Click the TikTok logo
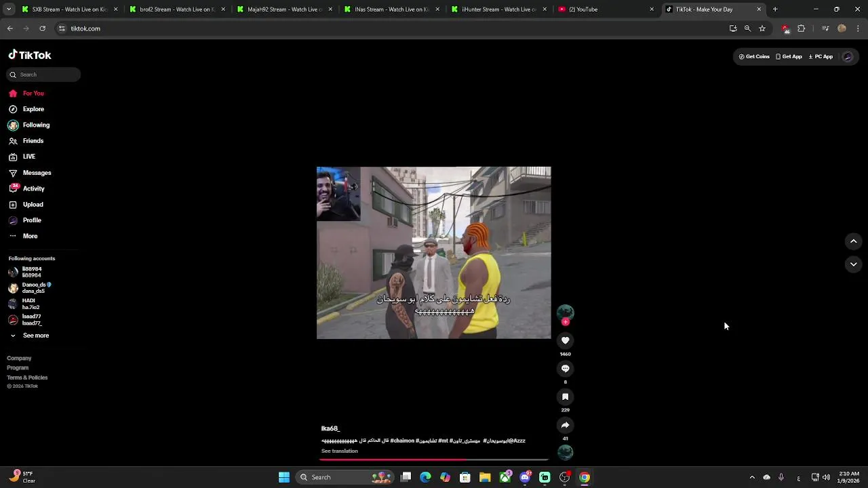This screenshot has height=488, width=868. click(x=30, y=55)
